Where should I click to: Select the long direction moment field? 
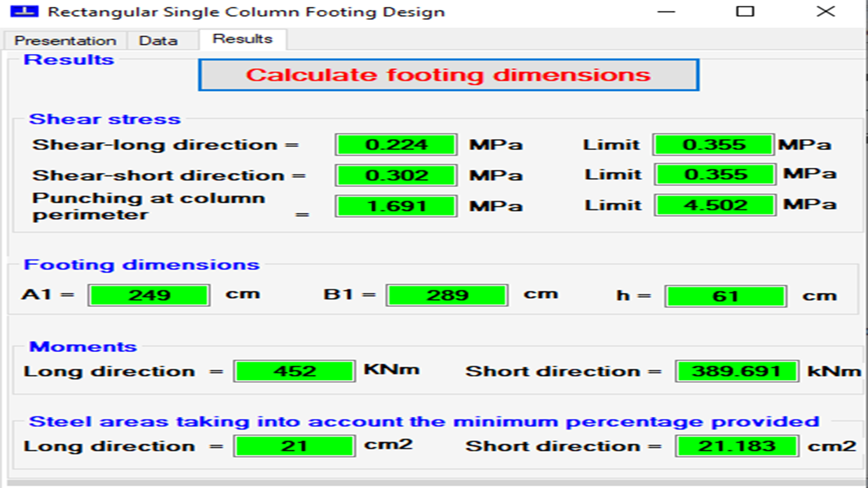pos(295,371)
